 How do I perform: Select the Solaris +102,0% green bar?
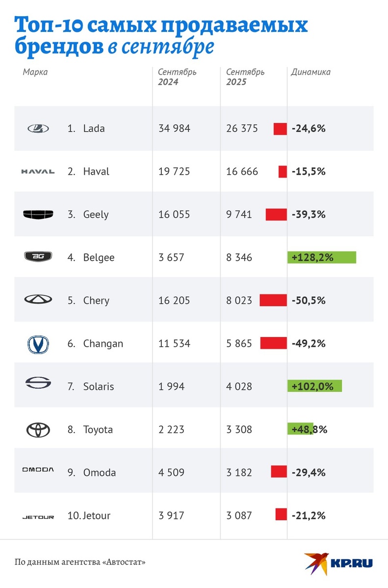[x=314, y=386]
